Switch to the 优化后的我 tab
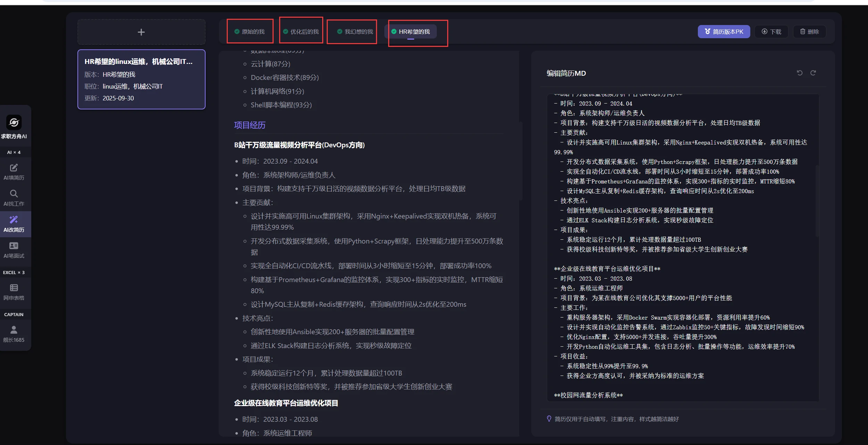868x445 pixels. pos(301,32)
